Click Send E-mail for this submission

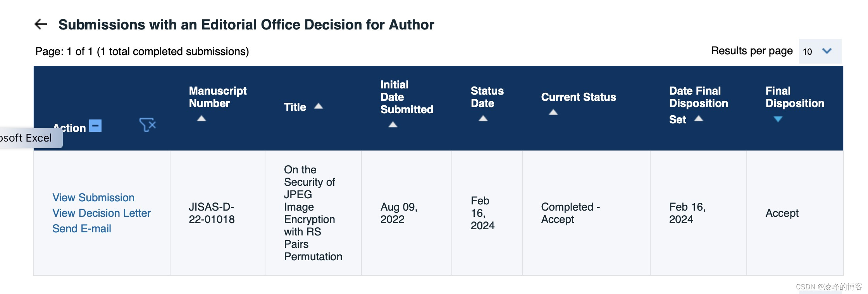[x=81, y=228]
